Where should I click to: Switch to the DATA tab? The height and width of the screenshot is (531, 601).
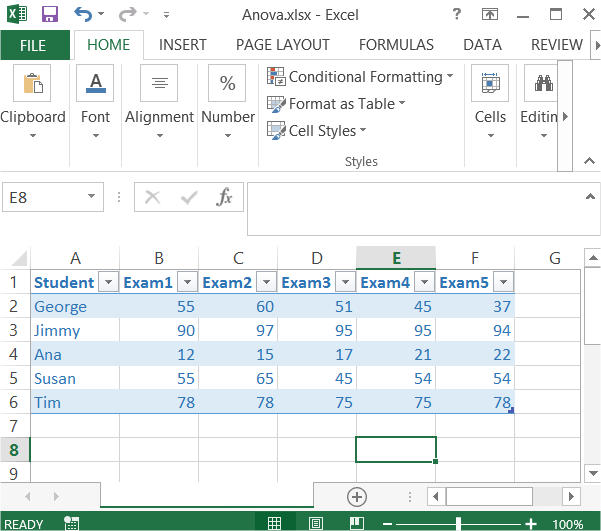coord(482,45)
